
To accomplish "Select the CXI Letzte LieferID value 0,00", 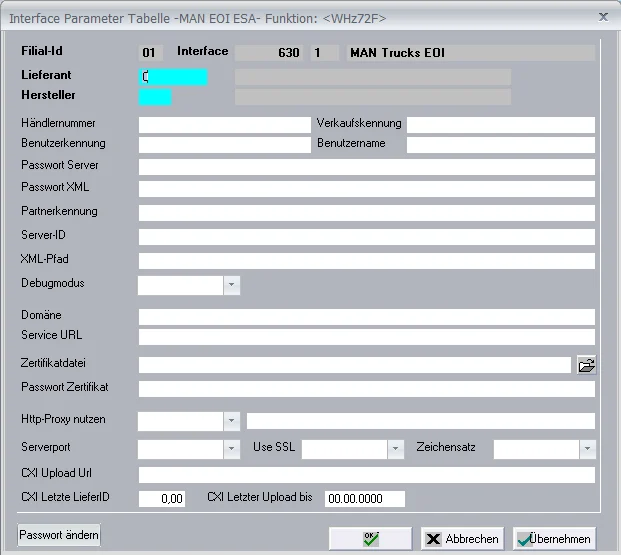I will [162, 499].
